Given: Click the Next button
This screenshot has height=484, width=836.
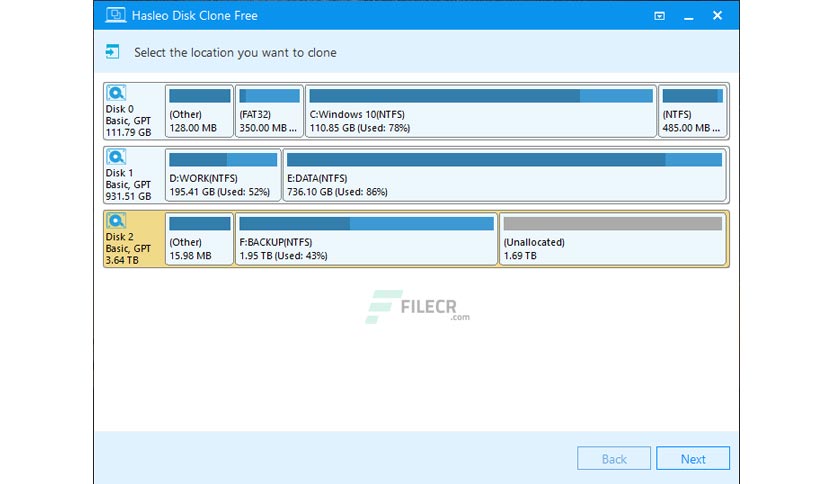Looking at the screenshot, I should [693, 458].
